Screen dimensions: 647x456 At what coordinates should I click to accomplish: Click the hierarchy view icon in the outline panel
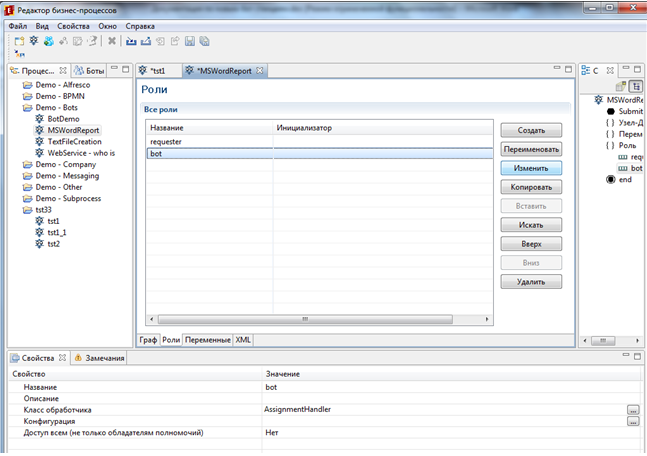pyautogui.click(x=635, y=86)
